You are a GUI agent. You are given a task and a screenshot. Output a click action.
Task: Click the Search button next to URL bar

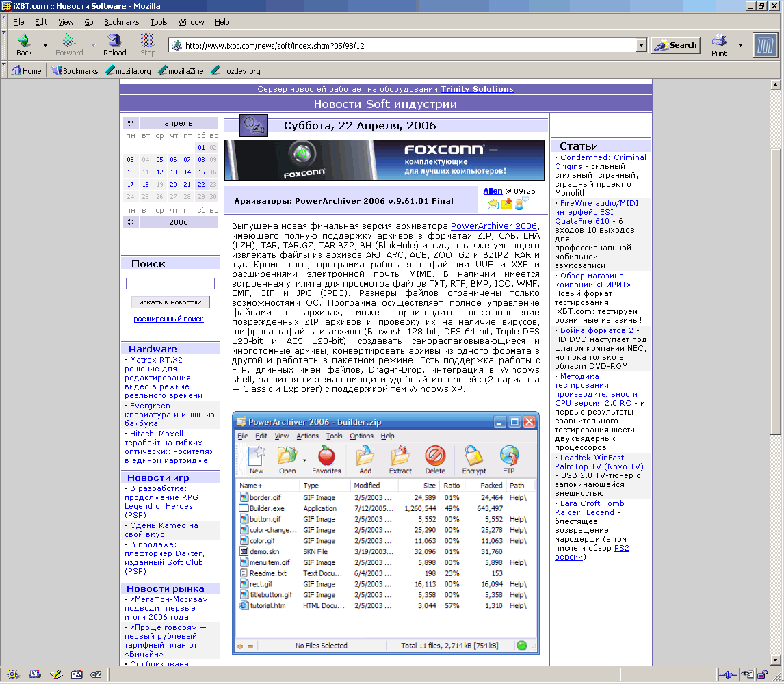pyautogui.click(x=676, y=46)
